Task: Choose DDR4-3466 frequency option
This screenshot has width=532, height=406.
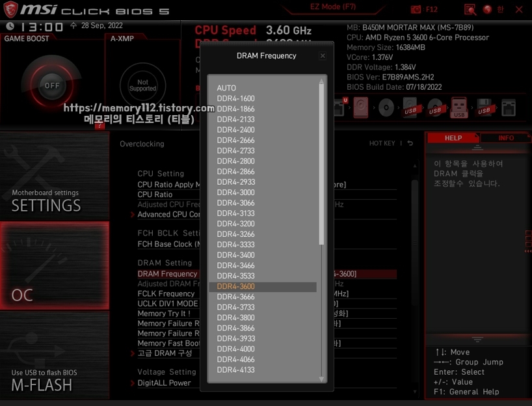Action: click(x=236, y=265)
